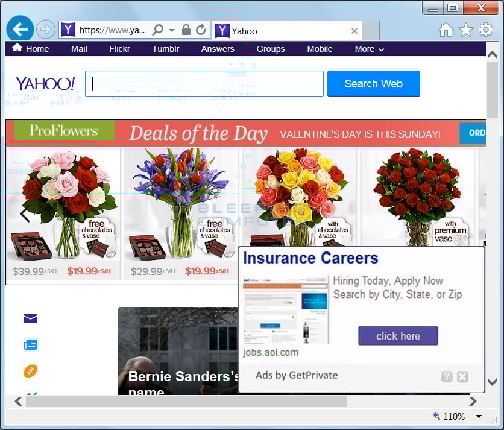Viewport: 504px width, 430px height.
Task: Refresh the page with the reload icon
Action: [201, 30]
